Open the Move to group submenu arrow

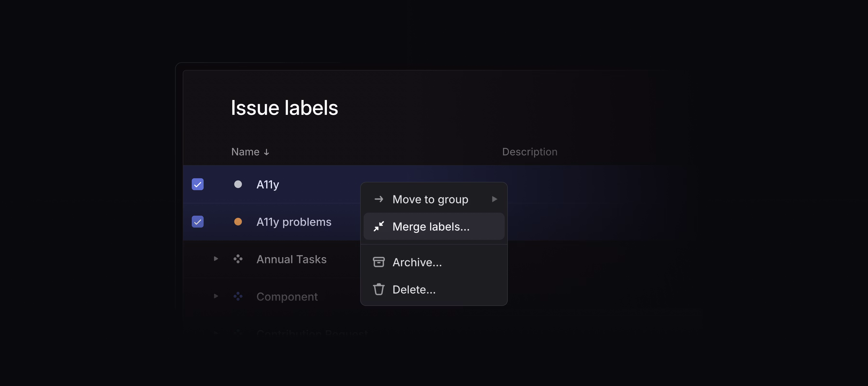point(494,199)
